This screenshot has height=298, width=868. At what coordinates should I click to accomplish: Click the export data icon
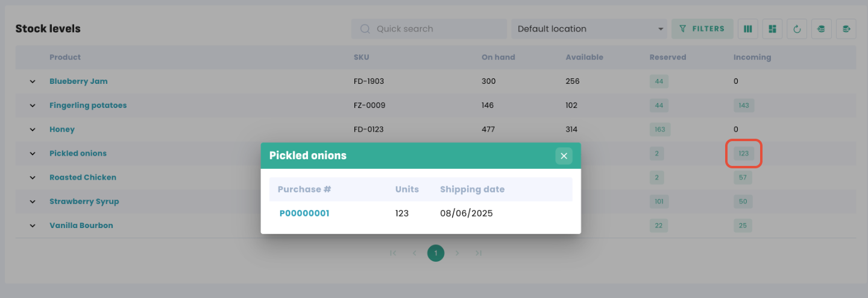[x=846, y=28]
